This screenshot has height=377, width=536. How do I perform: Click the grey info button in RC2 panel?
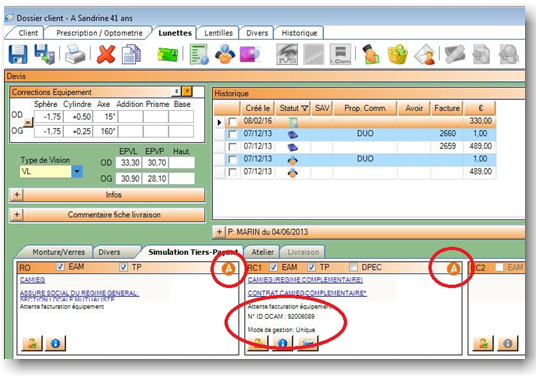[x=508, y=343]
